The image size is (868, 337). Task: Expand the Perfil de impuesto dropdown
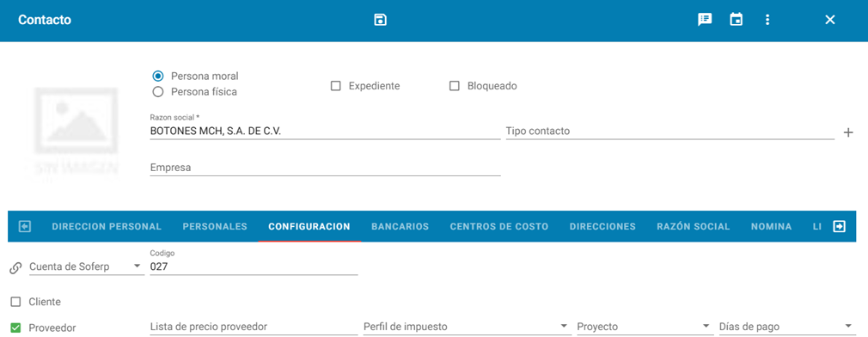pos(468,327)
